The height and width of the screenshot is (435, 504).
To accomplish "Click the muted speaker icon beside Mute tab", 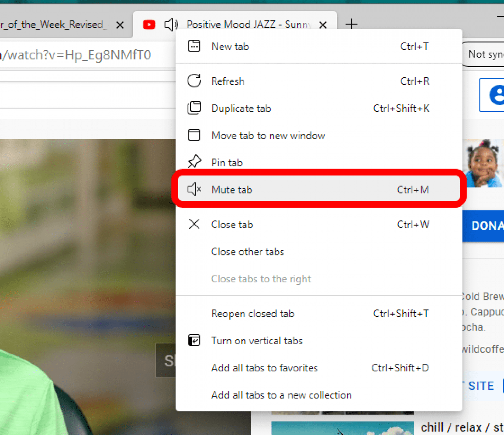I will point(194,189).
